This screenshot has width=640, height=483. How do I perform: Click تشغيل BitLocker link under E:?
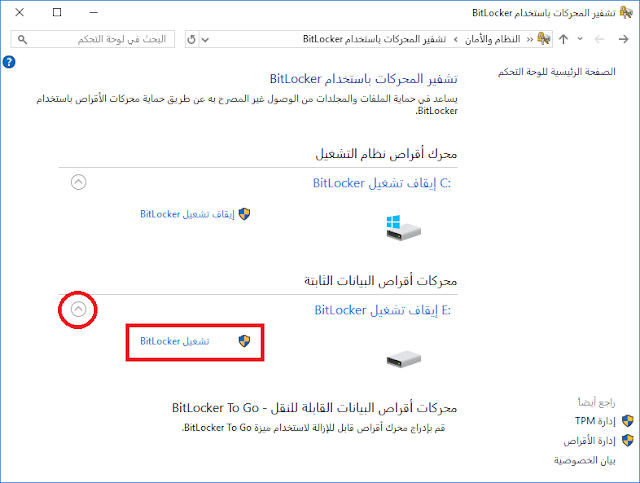click(x=175, y=341)
